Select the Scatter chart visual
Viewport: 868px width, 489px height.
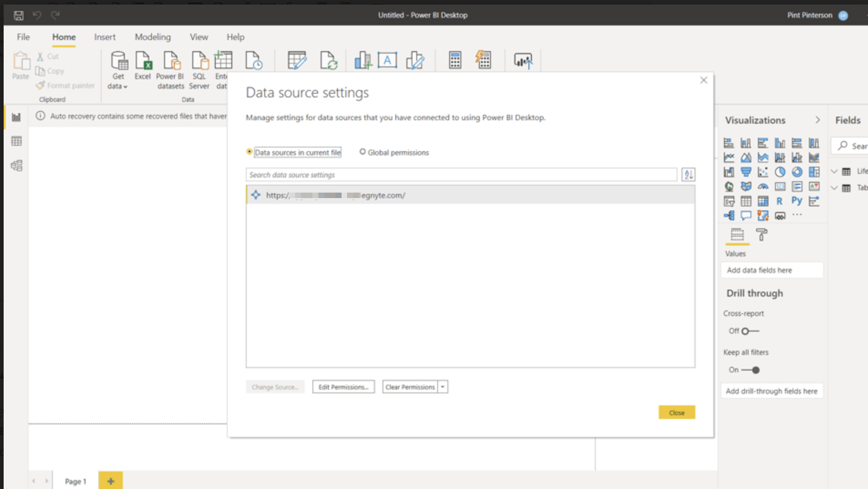[x=763, y=172]
